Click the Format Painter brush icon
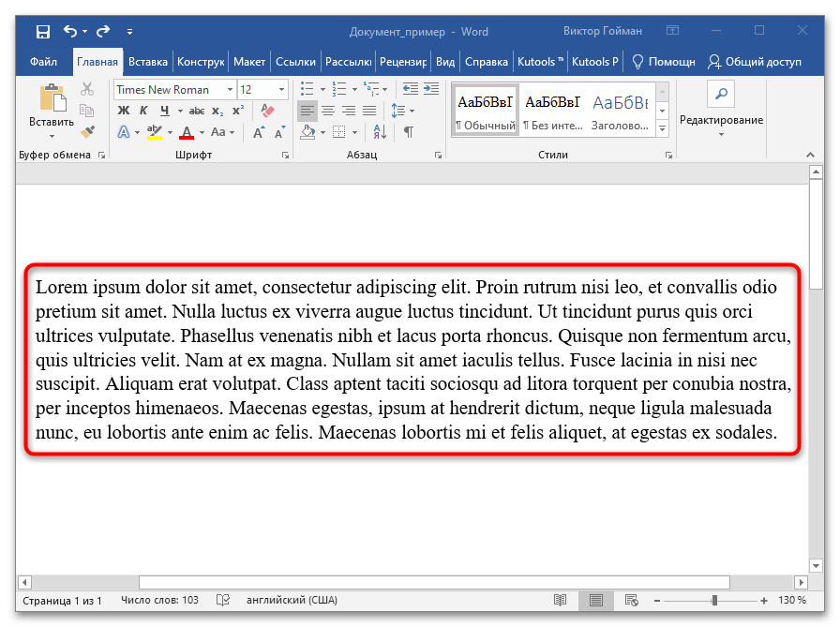Viewport: 840px width, 627px height. [x=87, y=132]
